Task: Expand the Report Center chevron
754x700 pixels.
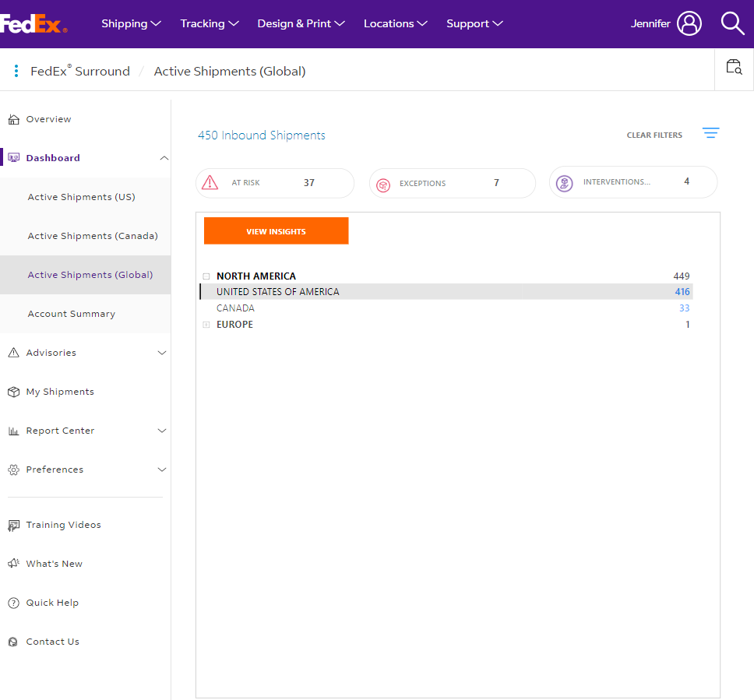Action: pyautogui.click(x=162, y=431)
